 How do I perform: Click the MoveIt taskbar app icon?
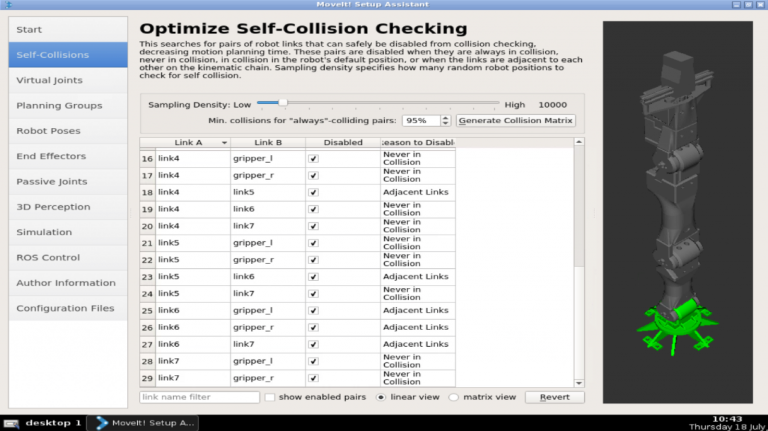coord(101,423)
